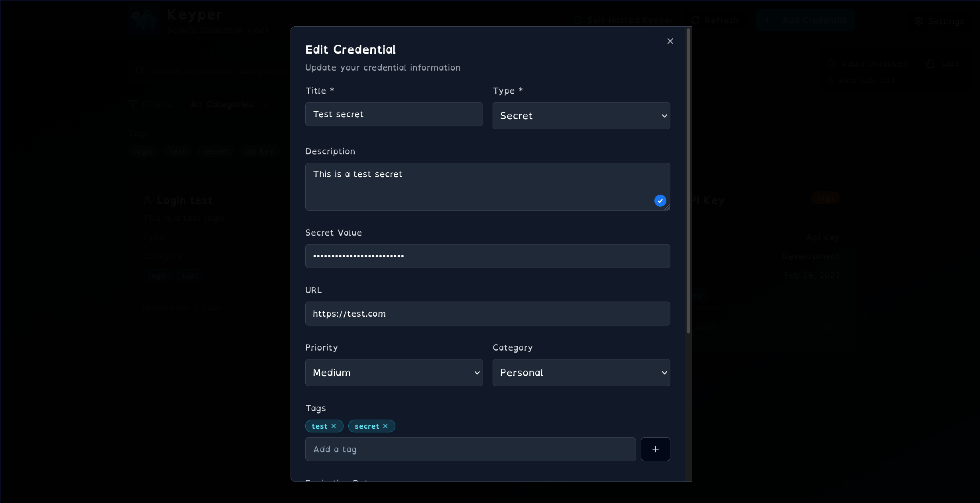Click the Refresh icon in the top bar
Screen dimensions: 980x503
pos(695,20)
